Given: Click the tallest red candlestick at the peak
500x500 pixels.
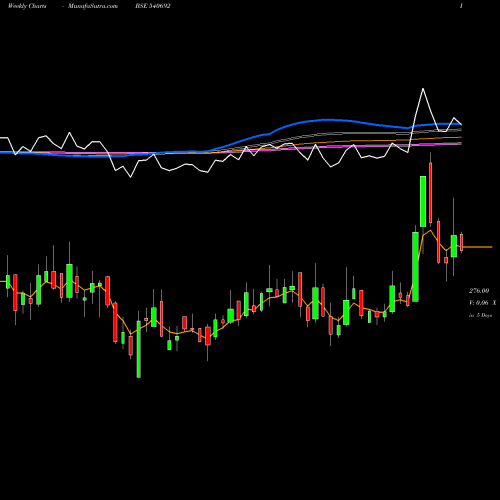Looking at the screenshot, I should point(431,192).
